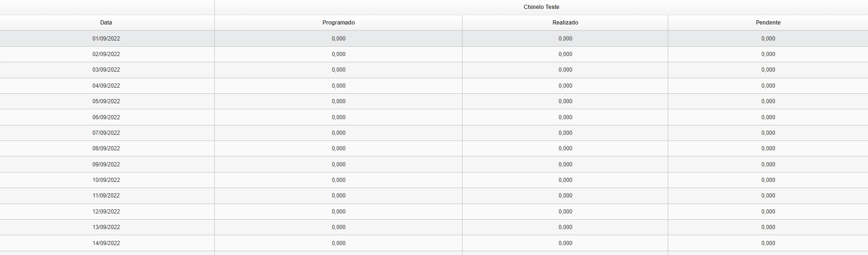Click the Programado column header
This screenshot has height=255, width=868.
coord(339,23)
